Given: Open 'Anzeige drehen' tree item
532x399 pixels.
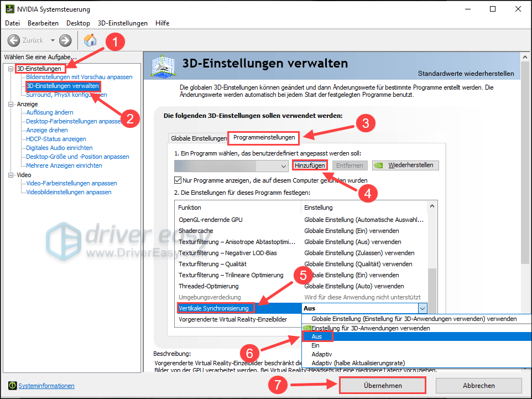Looking at the screenshot, I should [47, 130].
